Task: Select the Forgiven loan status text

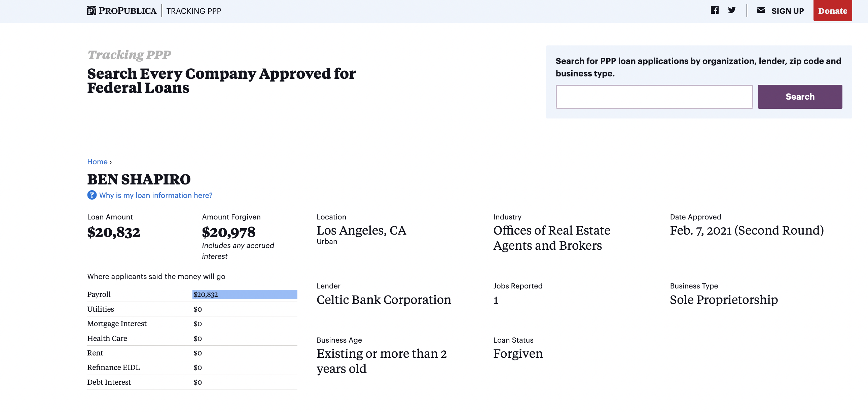Action: pyautogui.click(x=518, y=354)
